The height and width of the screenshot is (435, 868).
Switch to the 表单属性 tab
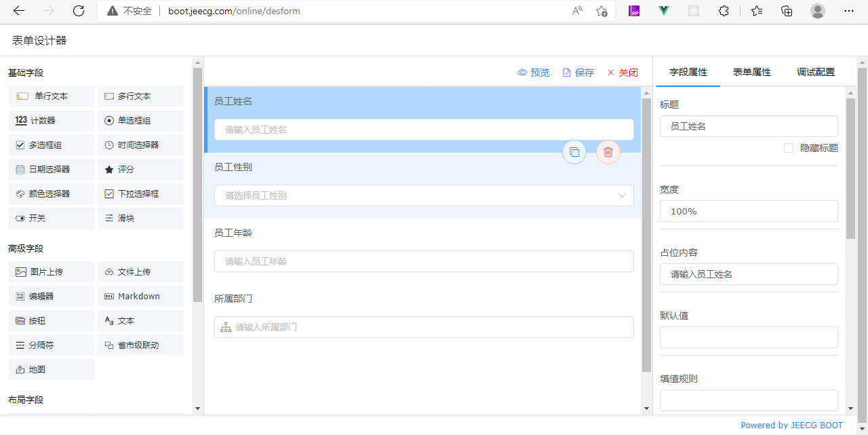[x=752, y=72]
